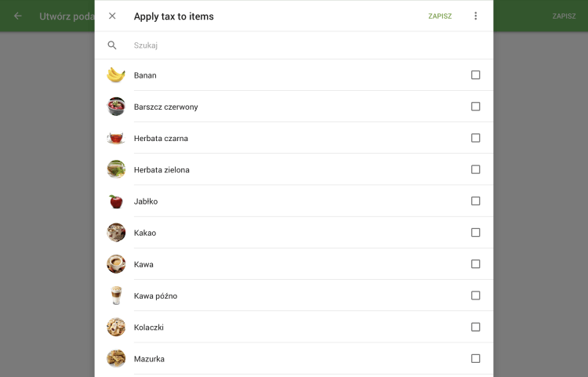Go back using the arrow icon
Image resolution: width=588 pixels, height=377 pixels.
click(18, 16)
